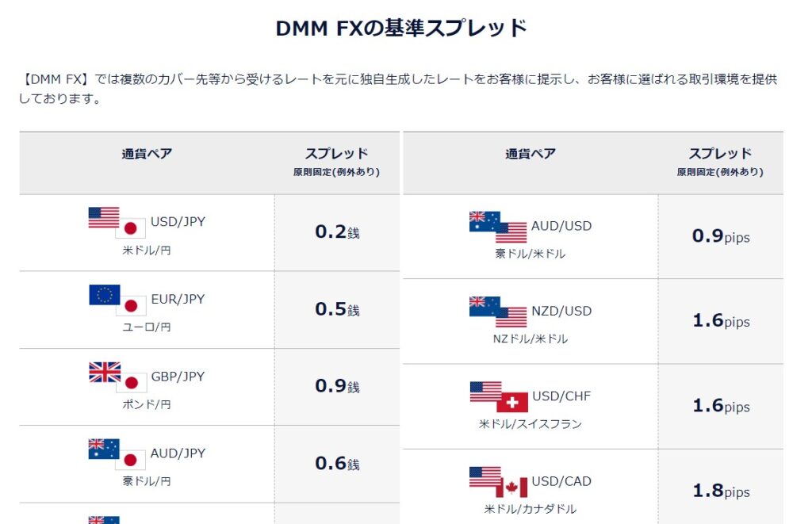Click the 1.8pips spread for USD/CAD
The image size is (812, 524).
(x=721, y=491)
